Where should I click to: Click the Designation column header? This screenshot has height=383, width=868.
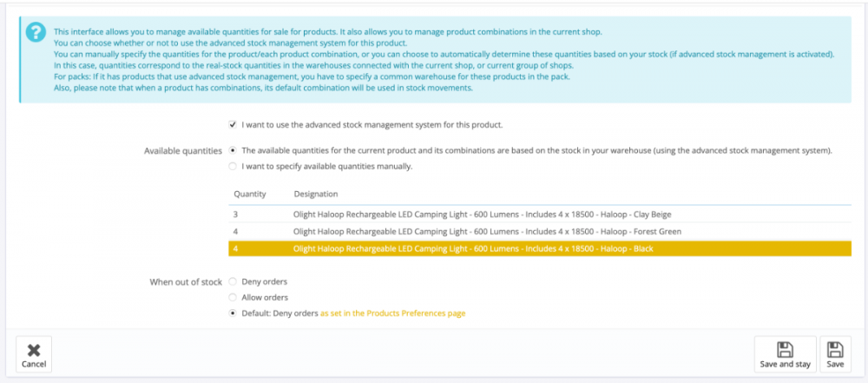(x=316, y=194)
